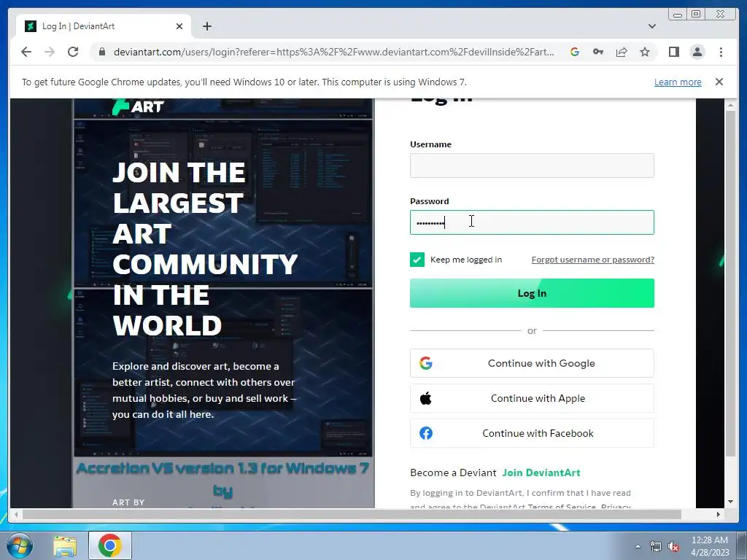
Task: Reload the page with refresh icon
Action: 73,52
